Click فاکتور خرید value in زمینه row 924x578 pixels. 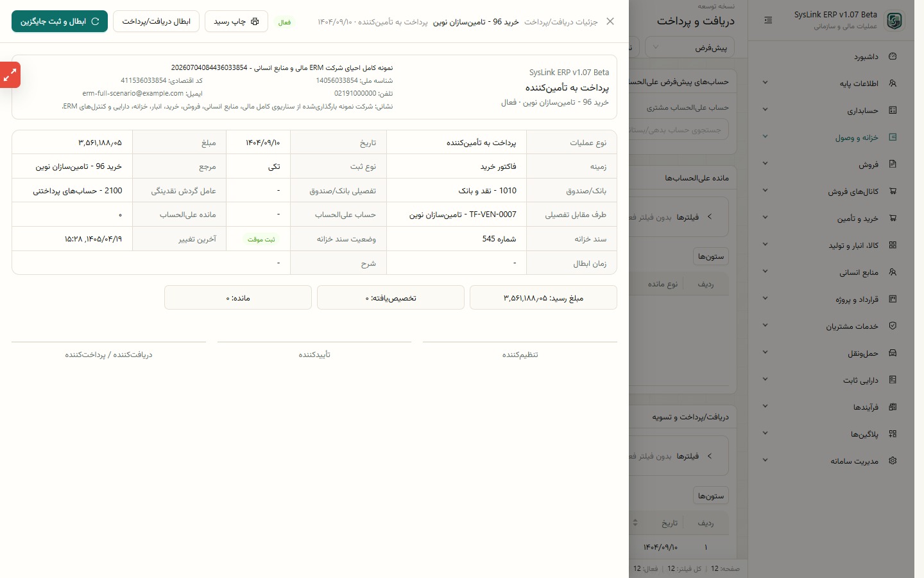tap(499, 166)
